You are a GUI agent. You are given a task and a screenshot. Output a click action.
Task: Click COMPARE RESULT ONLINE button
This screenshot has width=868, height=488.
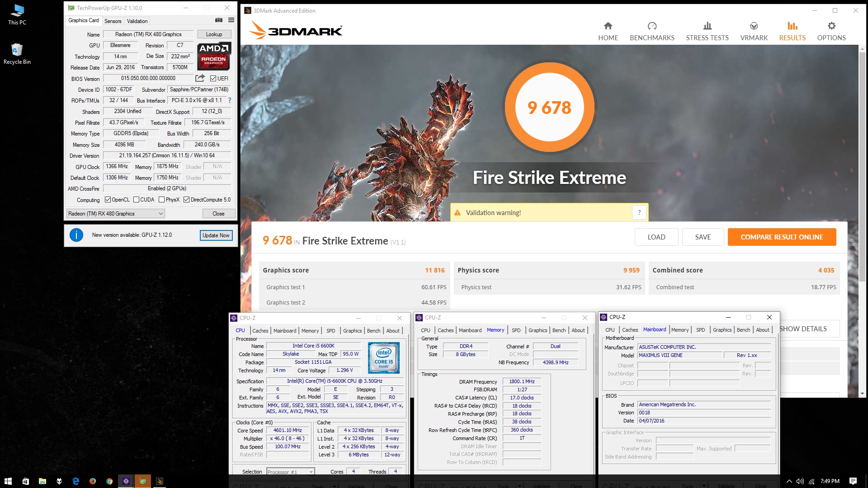point(782,237)
